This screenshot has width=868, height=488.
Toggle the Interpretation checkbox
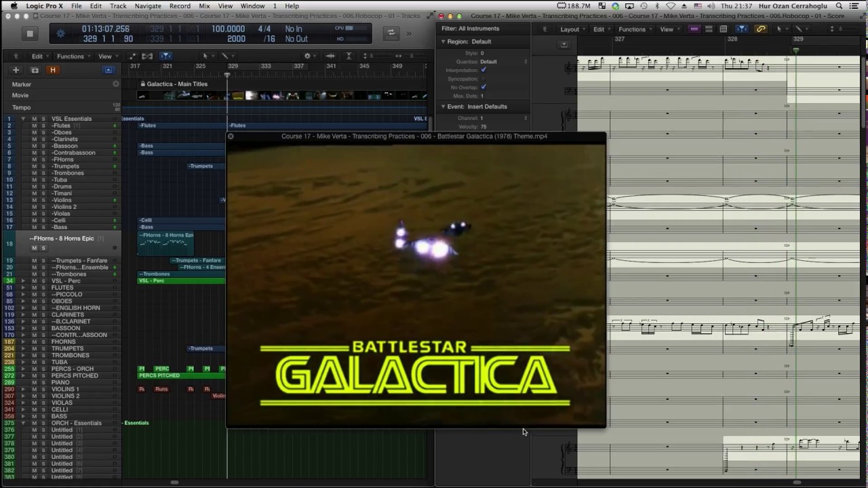tap(483, 70)
